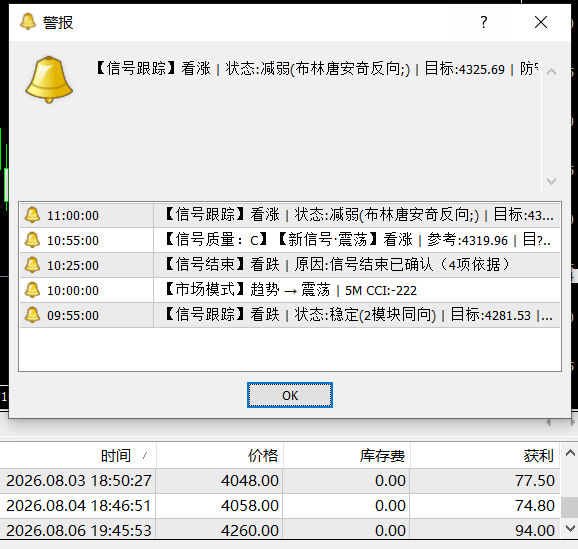
Task: Click the bell icon for the 10:25:00 alert
Action: click(32, 265)
